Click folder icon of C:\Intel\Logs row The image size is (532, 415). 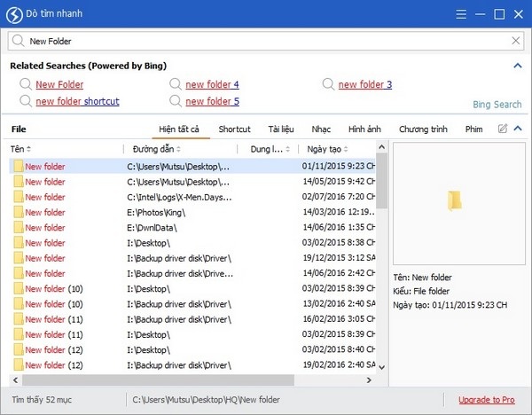19,197
